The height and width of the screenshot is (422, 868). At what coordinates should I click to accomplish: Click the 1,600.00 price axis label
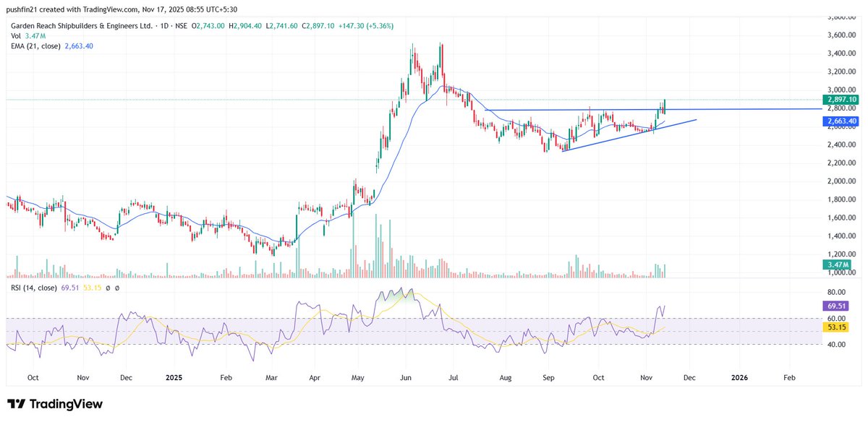[x=842, y=218]
